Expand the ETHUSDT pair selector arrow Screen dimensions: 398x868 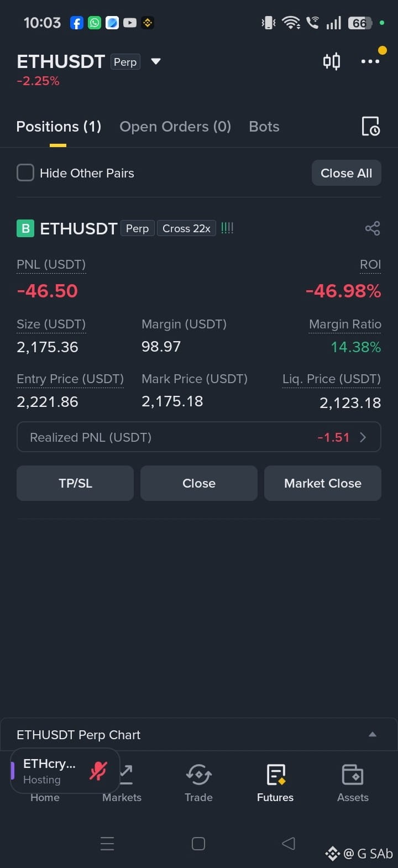(156, 61)
